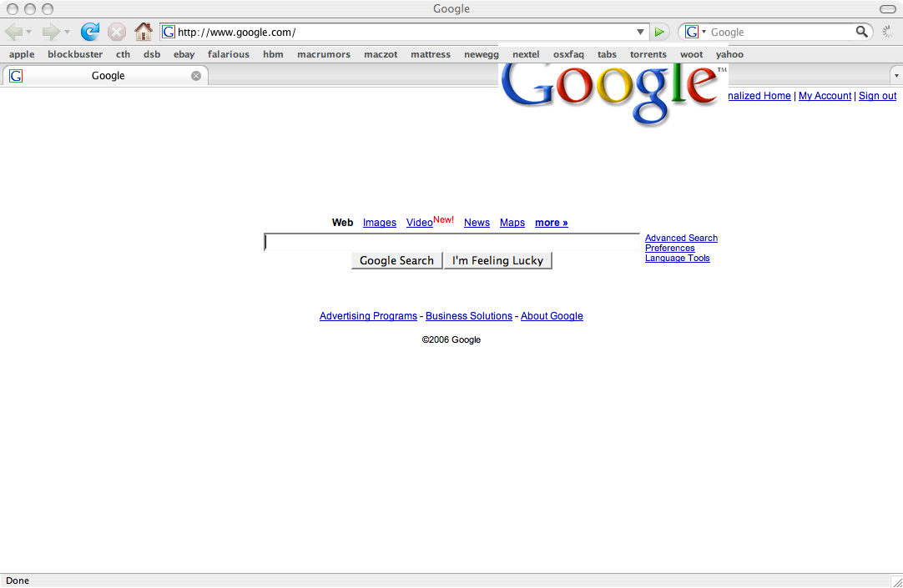Click the Back navigation arrow

[x=13, y=32]
